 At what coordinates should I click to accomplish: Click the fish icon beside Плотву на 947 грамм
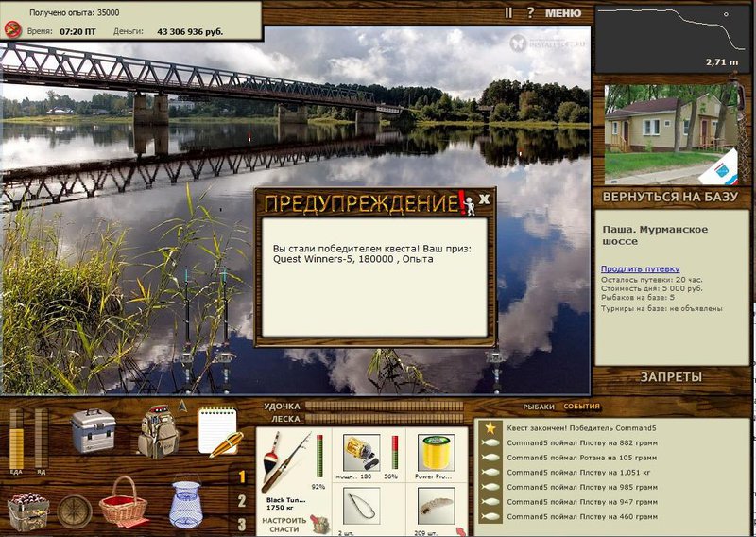click(x=490, y=502)
